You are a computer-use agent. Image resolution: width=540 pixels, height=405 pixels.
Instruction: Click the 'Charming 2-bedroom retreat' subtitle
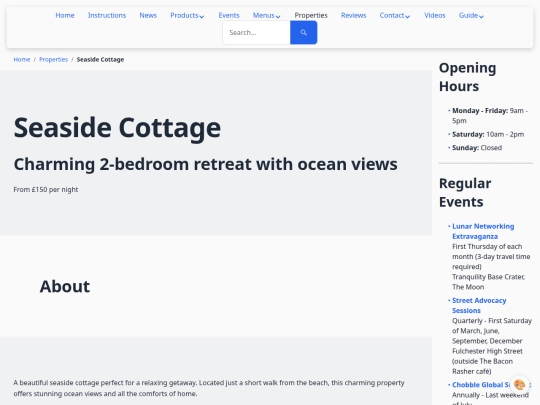pyautogui.click(x=206, y=164)
